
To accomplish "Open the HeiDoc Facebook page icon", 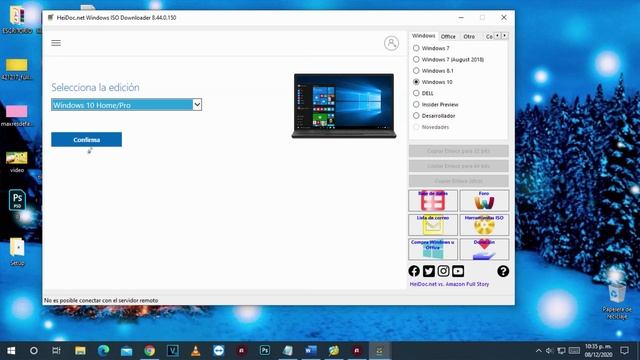I will click(x=414, y=271).
